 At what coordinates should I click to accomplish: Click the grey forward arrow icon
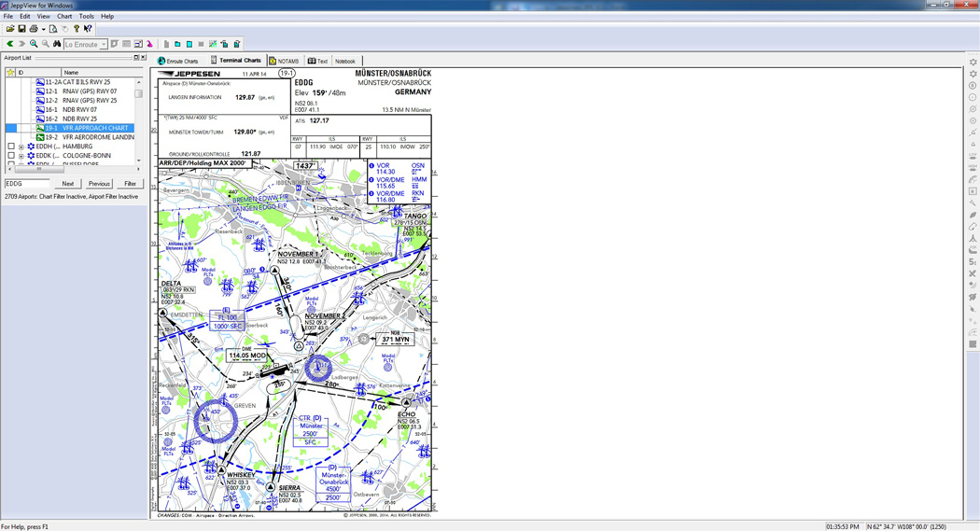coord(21,44)
